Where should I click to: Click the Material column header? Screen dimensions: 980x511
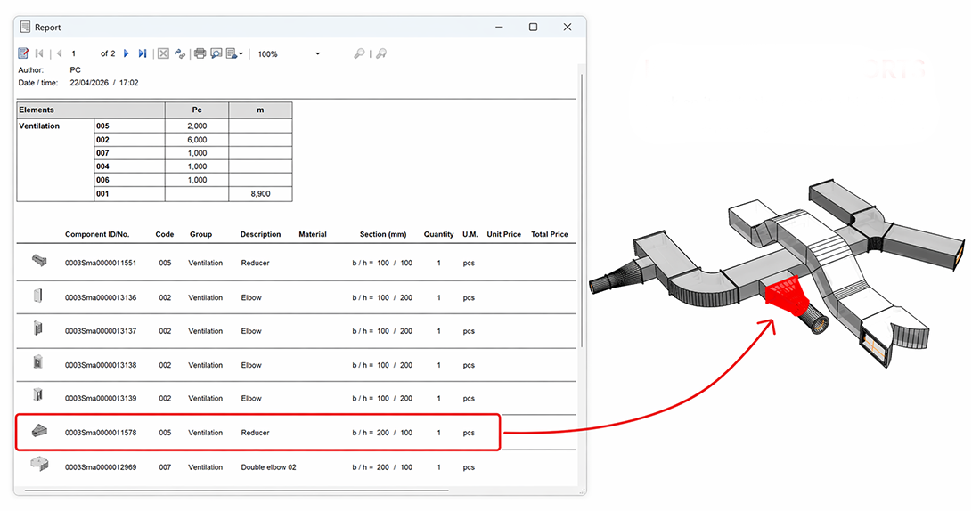coord(313,234)
